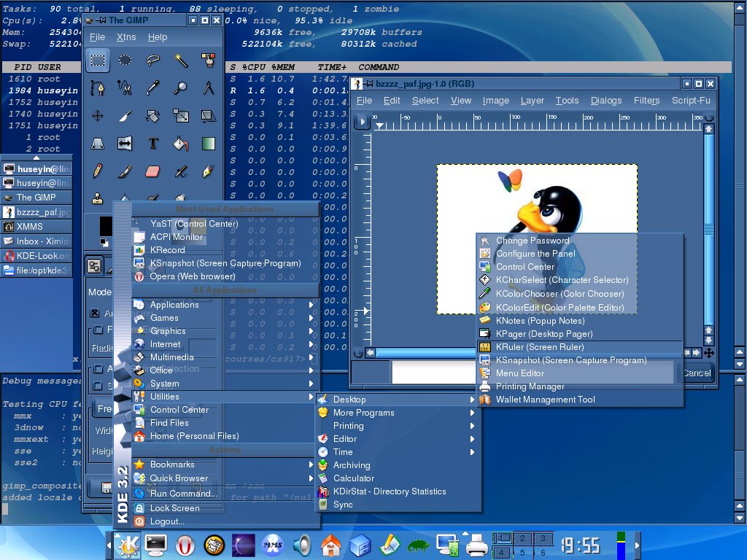
Task: Open the XMMS launcher in the panel
Action: click(273, 545)
